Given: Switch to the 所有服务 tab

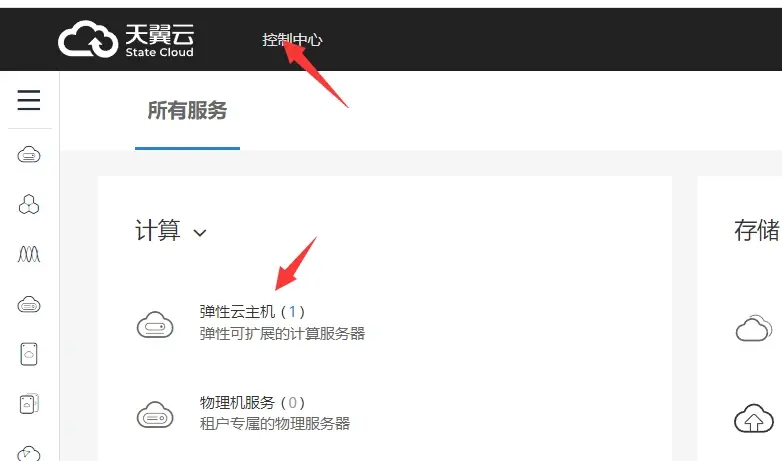Looking at the screenshot, I should (x=188, y=110).
